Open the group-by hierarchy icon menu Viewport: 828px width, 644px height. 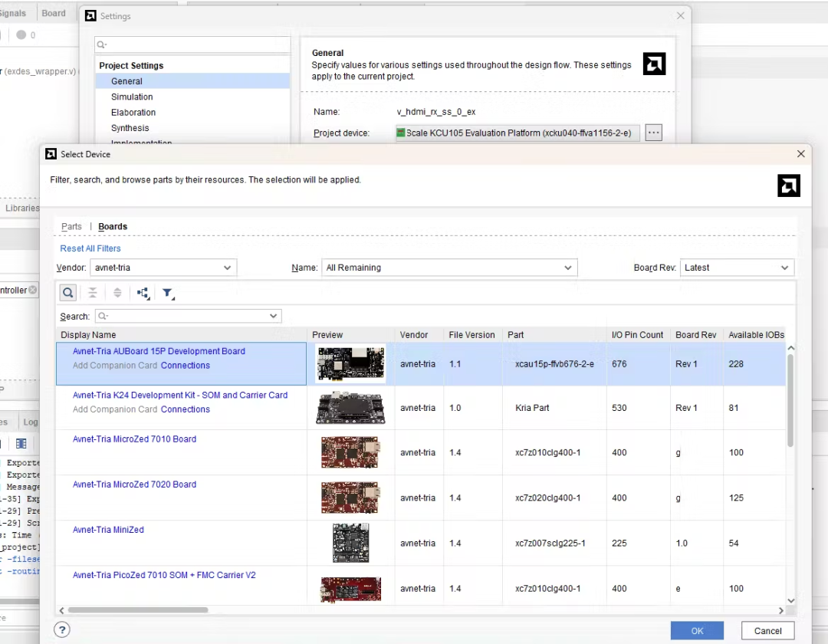143,292
